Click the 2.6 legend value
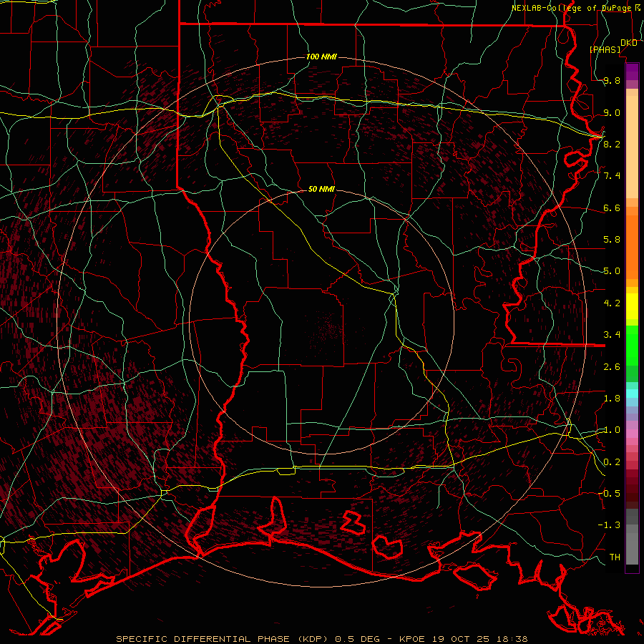 pyautogui.click(x=612, y=367)
